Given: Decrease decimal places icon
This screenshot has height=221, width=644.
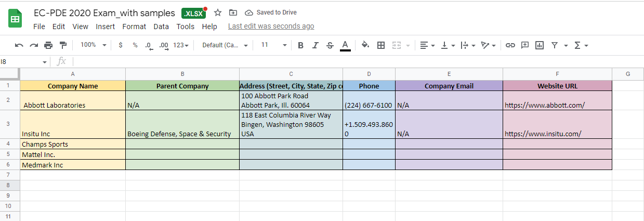Looking at the screenshot, I should click(149, 45).
